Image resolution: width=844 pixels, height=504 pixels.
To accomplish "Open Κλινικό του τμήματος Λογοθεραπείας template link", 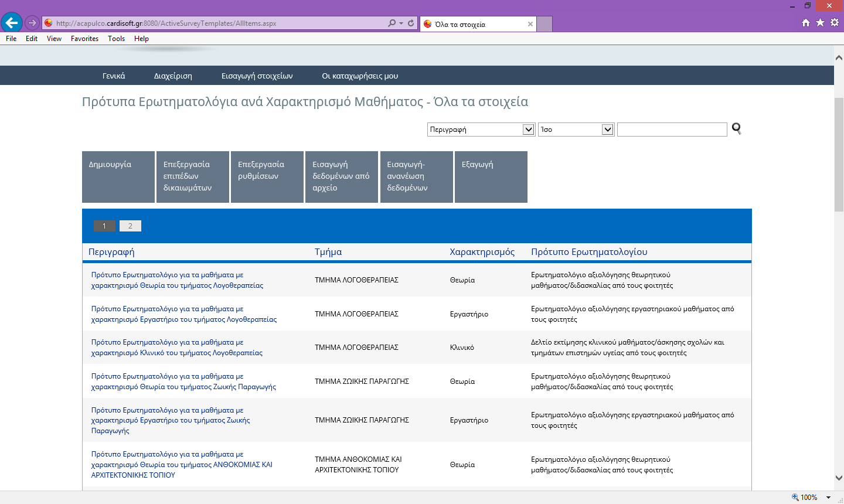I will coord(177,348).
